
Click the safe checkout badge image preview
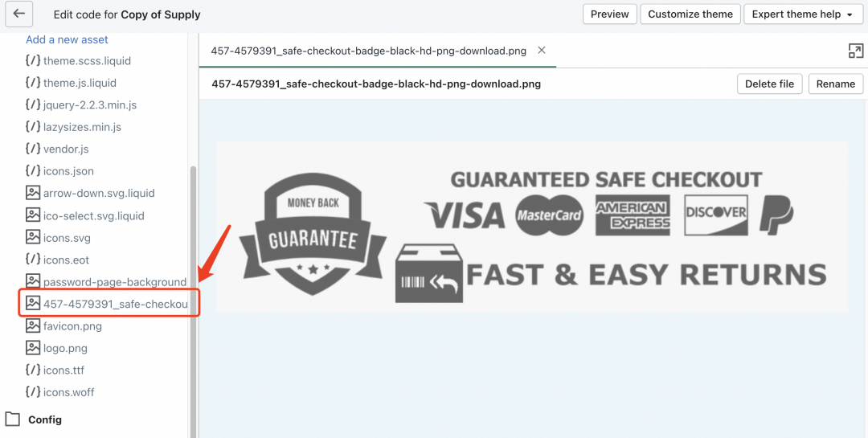point(531,227)
